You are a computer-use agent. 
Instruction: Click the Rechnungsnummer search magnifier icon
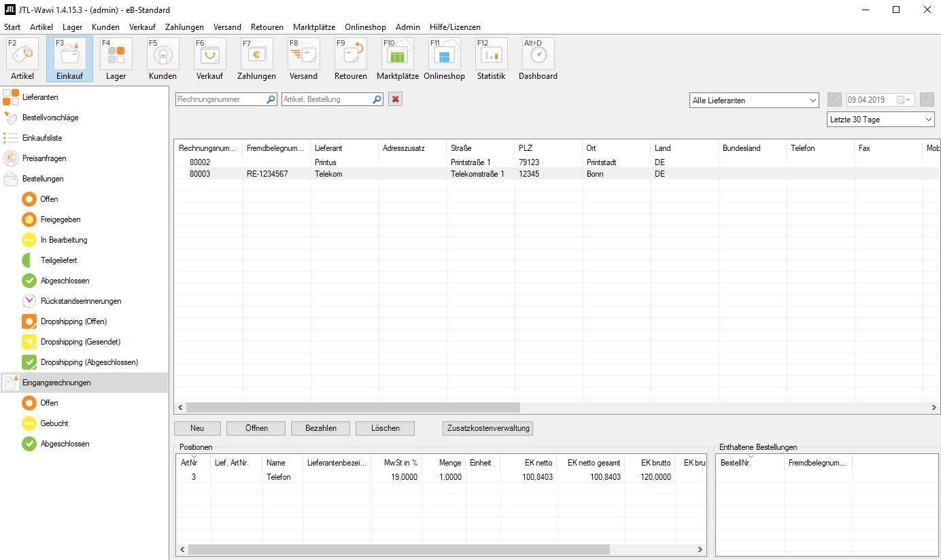pos(271,99)
